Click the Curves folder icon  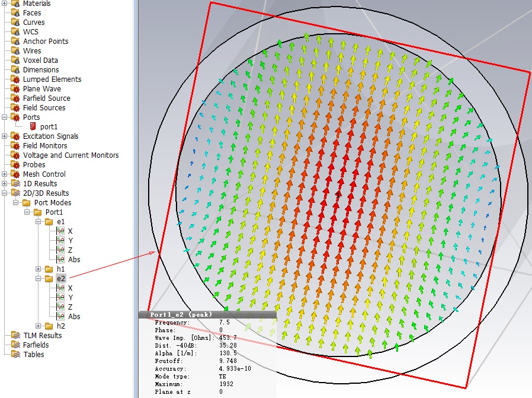coord(15,23)
